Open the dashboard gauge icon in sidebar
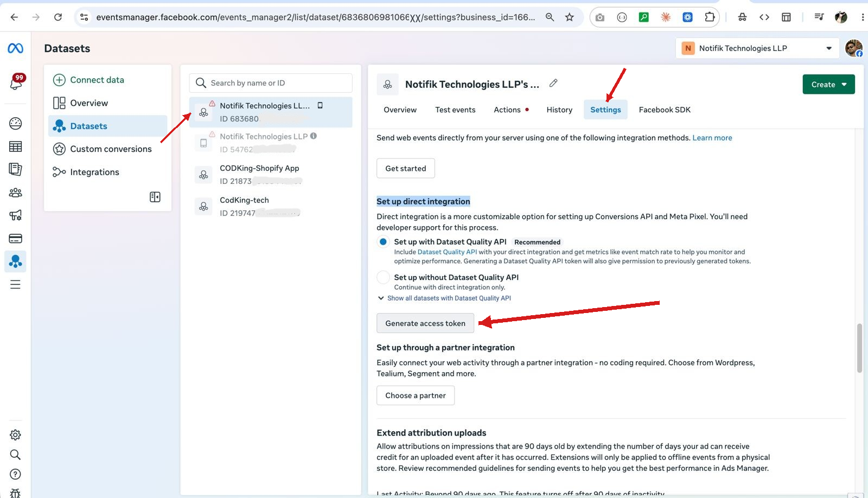This screenshot has height=498, width=868. [x=15, y=123]
